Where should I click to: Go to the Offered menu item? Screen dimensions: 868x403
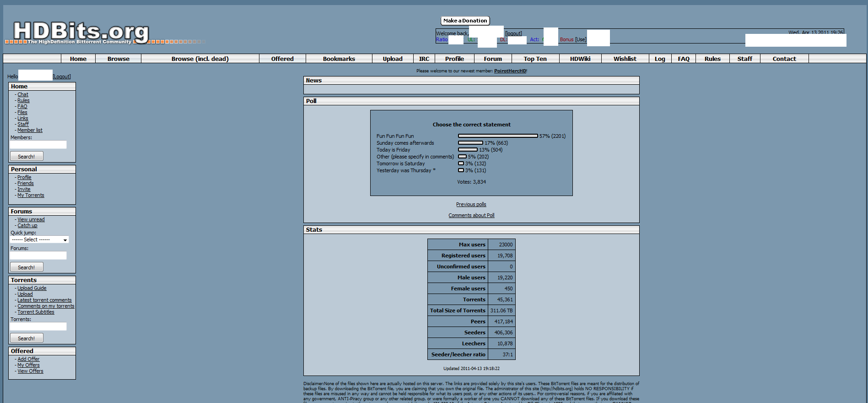[x=282, y=59]
